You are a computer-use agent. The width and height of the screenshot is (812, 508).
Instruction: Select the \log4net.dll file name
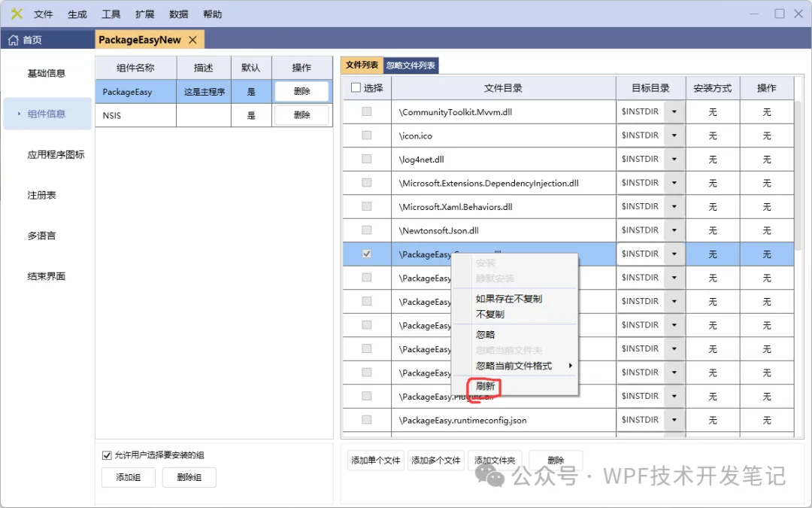click(422, 159)
